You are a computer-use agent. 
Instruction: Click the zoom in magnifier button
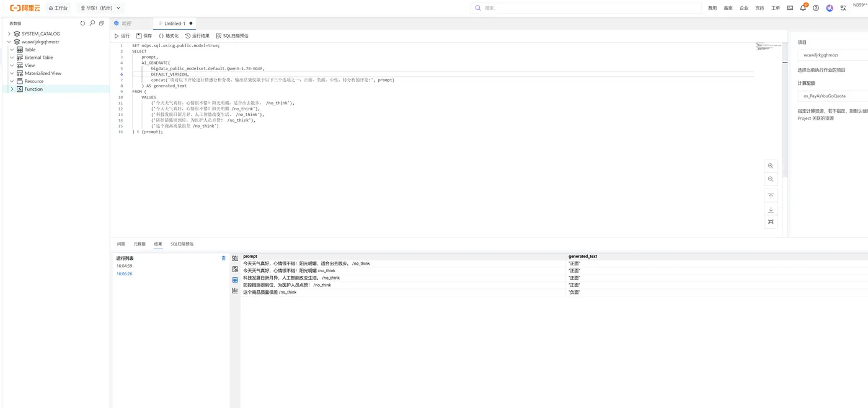pyautogui.click(x=771, y=166)
